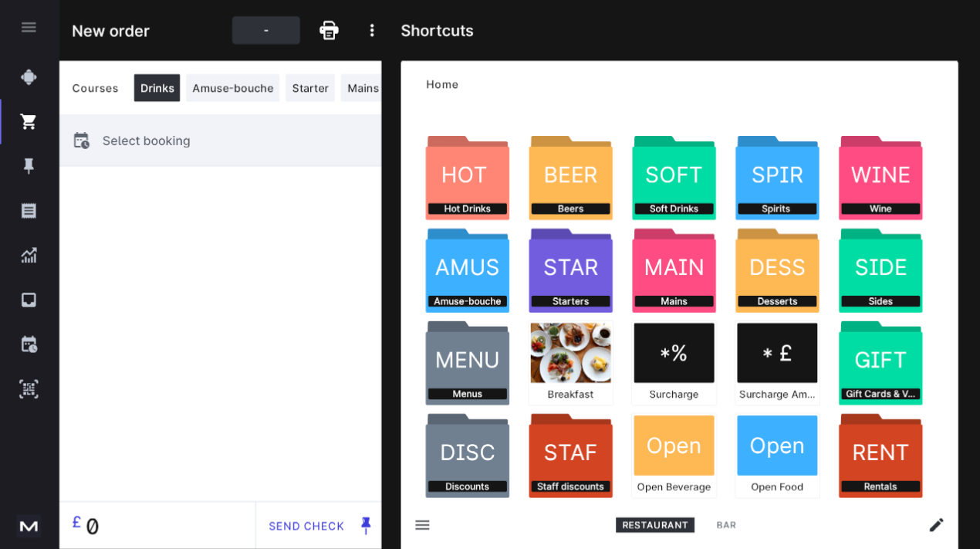Print the current order

(x=329, y=30)
